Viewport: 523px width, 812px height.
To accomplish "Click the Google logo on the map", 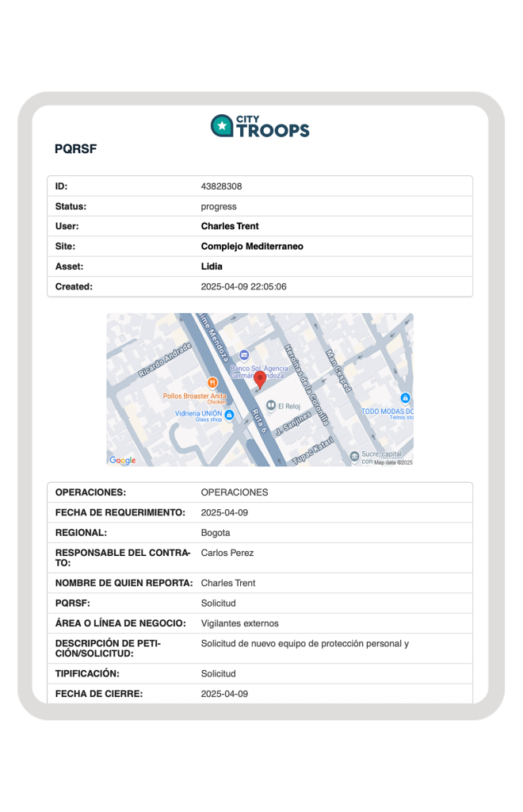I will click(123, 461).
